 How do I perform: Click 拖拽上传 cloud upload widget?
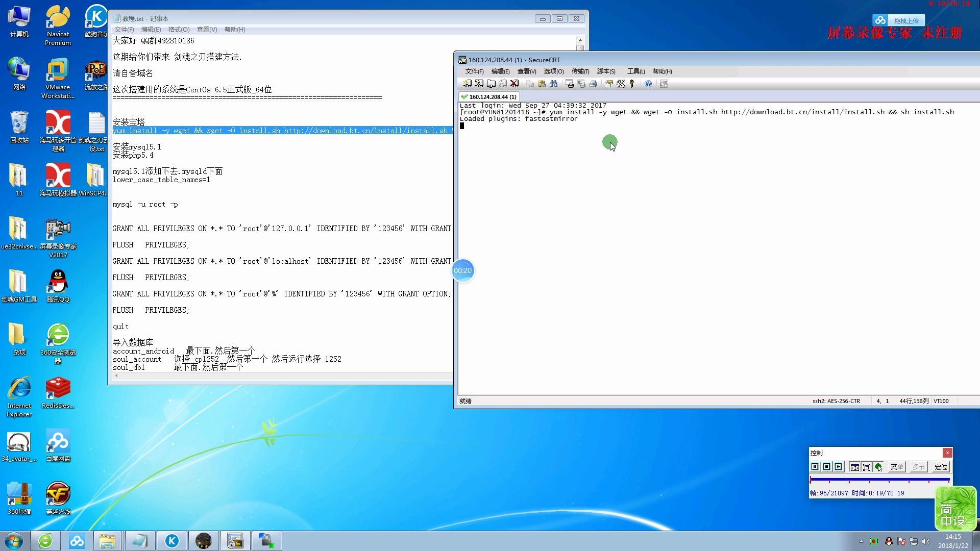pyautogui.click(x=899, y=20)
